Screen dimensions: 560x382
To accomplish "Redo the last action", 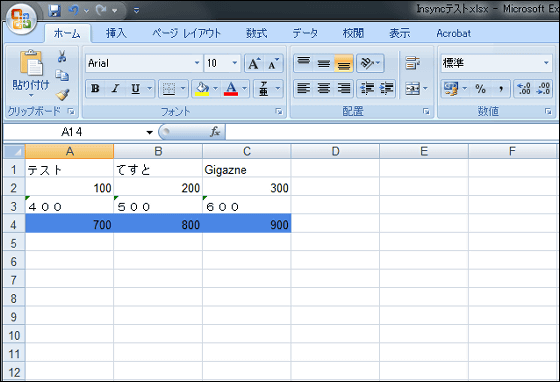I will (101, 10).
